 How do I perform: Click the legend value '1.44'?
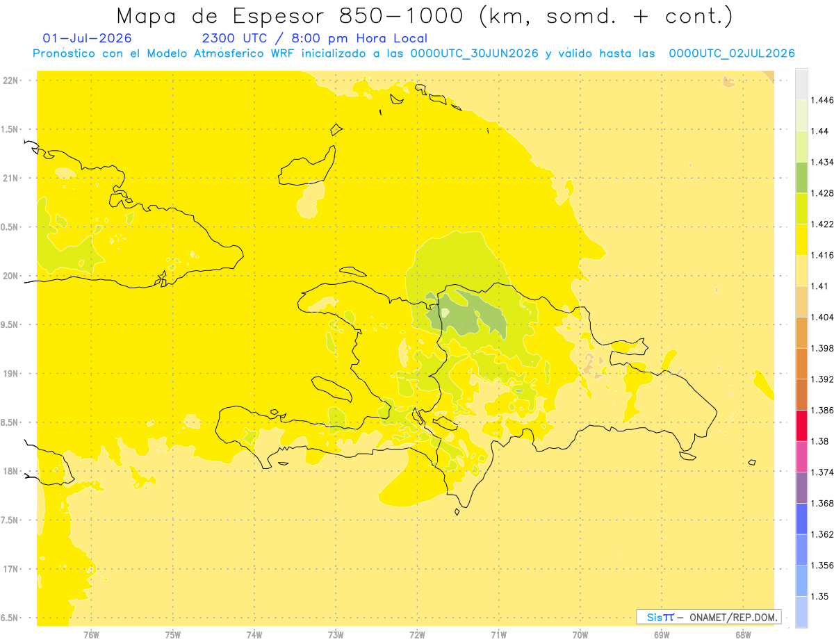coord(819,131)
